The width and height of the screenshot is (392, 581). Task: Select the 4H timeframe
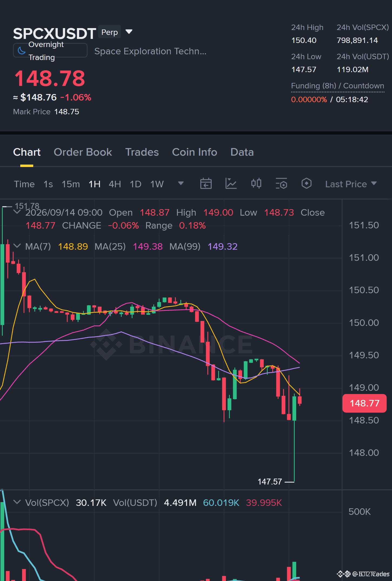point(115,184)
